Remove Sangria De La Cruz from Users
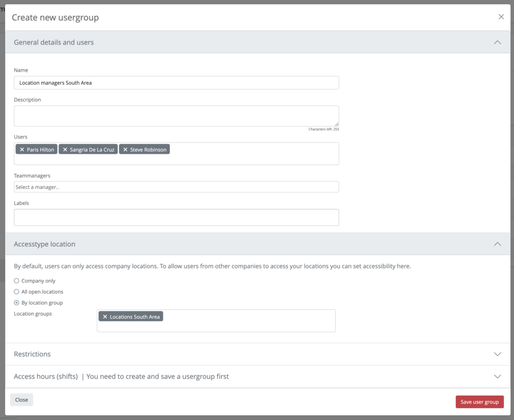This screenshot has width=514, height=420. [65, 149]
